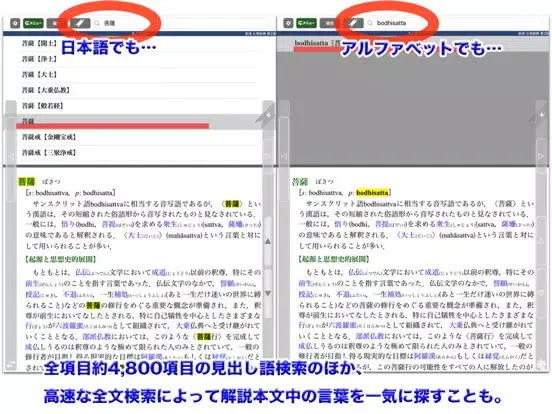Tap bookmark plus icon in right panel
This screenshot has width=552, height=414.
pos(541,115)
